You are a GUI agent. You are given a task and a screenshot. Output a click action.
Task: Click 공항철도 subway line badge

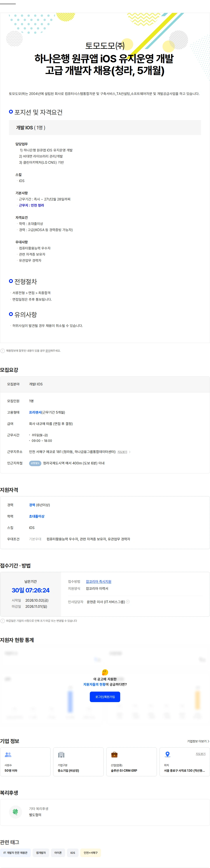pos(35,463)
